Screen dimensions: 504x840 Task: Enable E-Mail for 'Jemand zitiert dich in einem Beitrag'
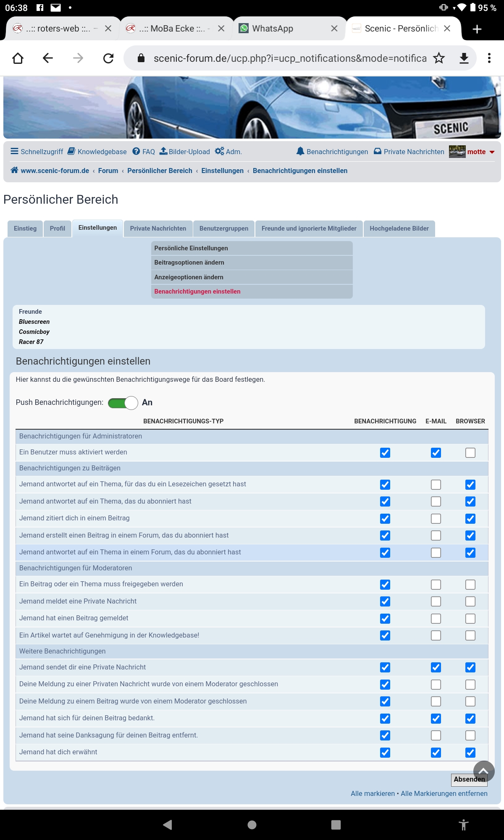coord(436,519)
